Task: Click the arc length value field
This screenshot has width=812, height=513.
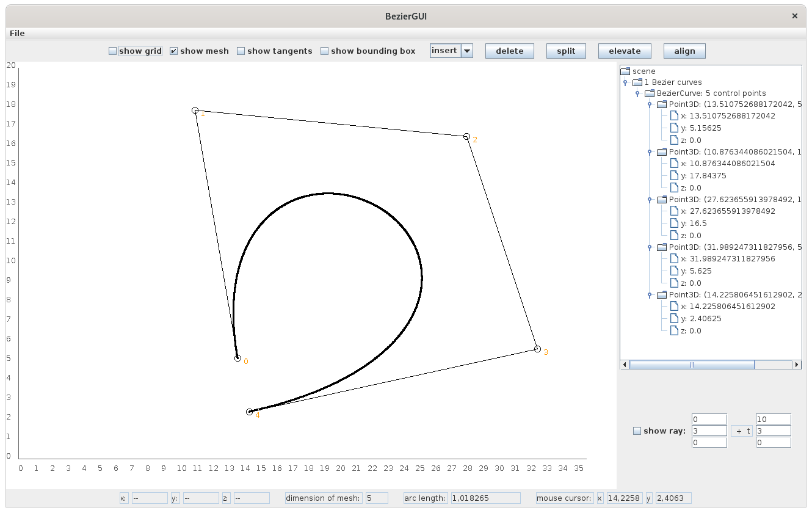Action: 485,498
